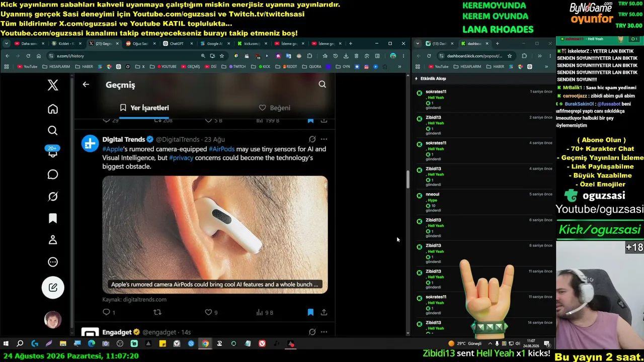Image resolution: width=644 pixels, height=362 pixels.
Task: Open taskbar weather 29°C Güneşli
Action: click(x=465, y=344)
